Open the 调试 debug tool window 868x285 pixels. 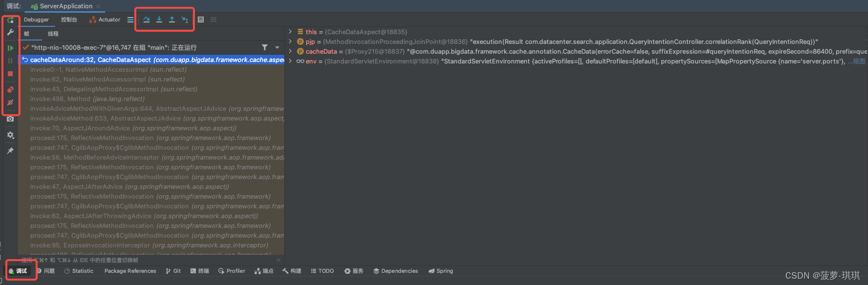(x=18, y=271)
